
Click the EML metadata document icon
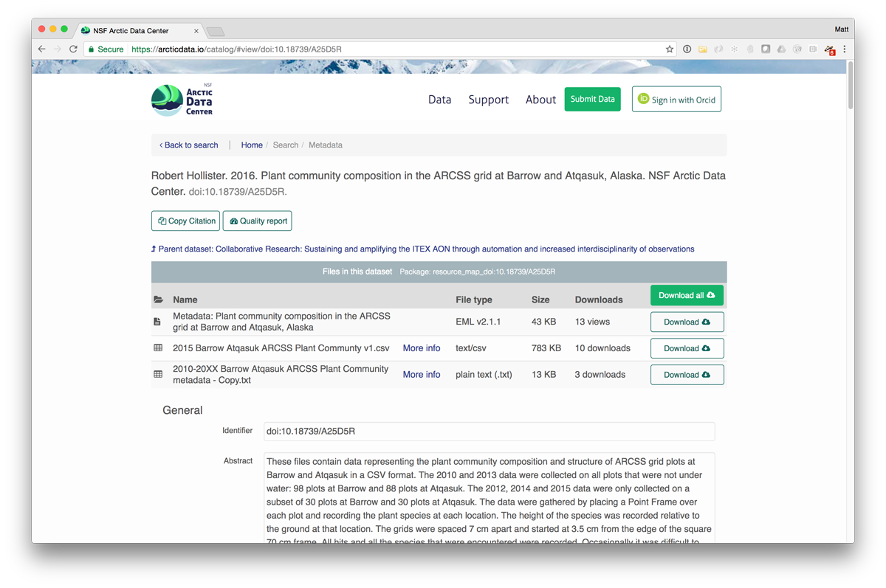point(159,322)
